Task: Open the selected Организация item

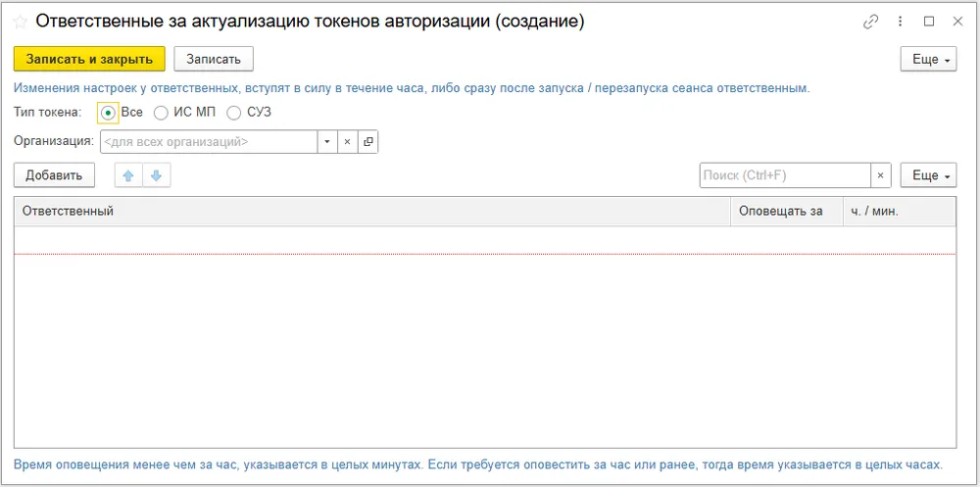Action: (368, 142)
